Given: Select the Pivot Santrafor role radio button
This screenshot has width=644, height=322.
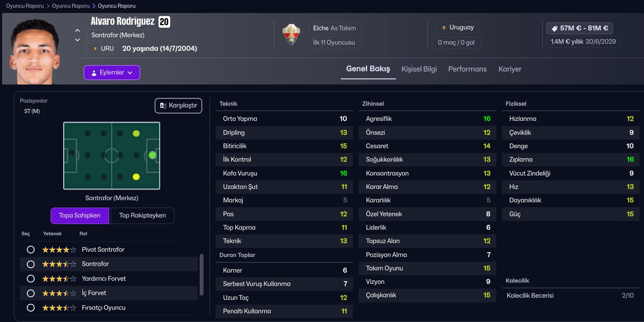Looking at the screenshot, I should (x=31, y=250).
